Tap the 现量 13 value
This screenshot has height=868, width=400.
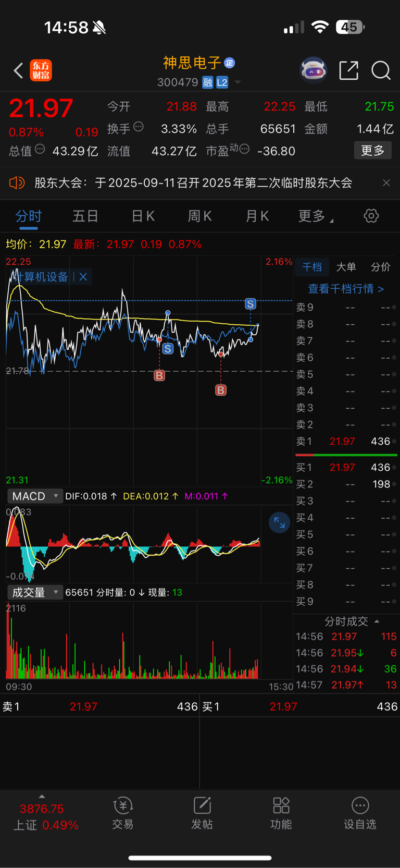tap(166, 592)
